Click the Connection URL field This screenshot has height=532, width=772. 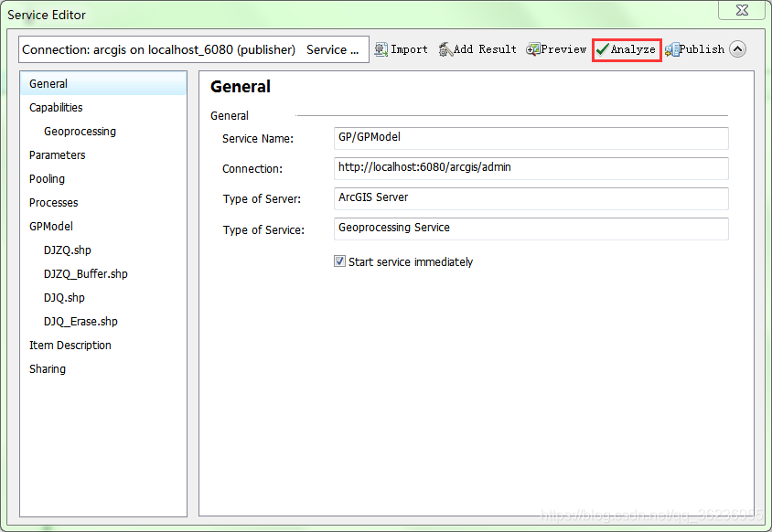pos(531,168)
